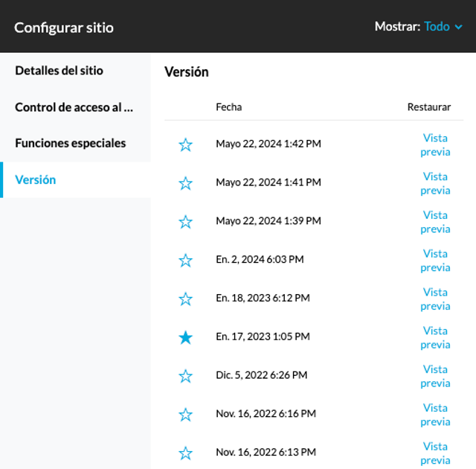The image size is (476, 469).
Task: Preview the En. 17, 2023 starred version
Action: pos(435,338)
